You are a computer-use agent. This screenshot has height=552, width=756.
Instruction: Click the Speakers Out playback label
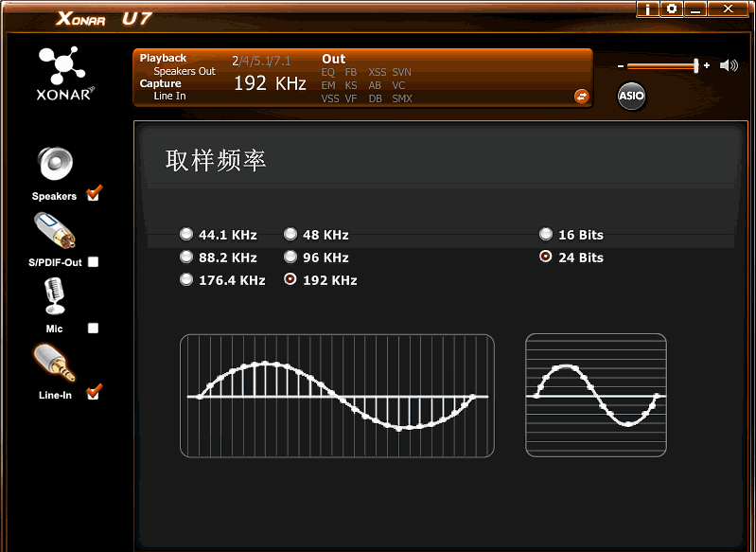point(185,71)
